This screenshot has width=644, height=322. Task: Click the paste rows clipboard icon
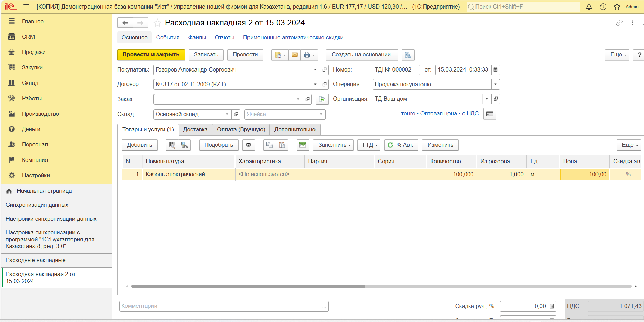[x=282, y=145]
